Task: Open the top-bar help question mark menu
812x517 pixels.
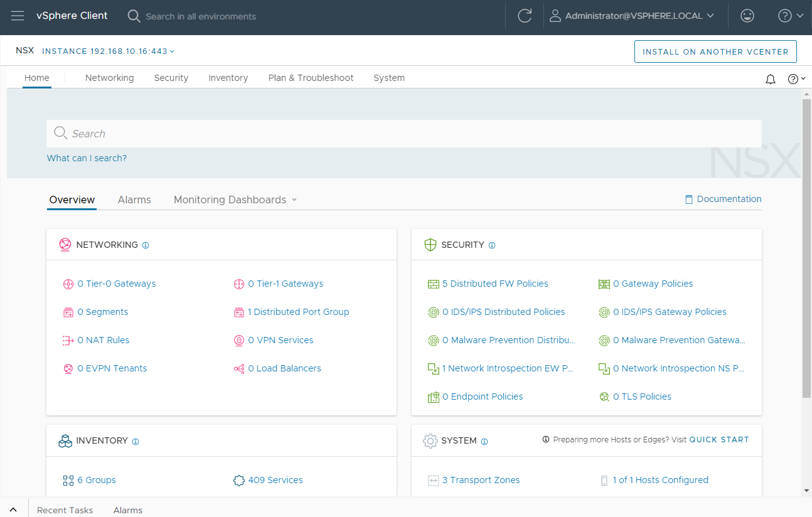Action: pos(791,16)
